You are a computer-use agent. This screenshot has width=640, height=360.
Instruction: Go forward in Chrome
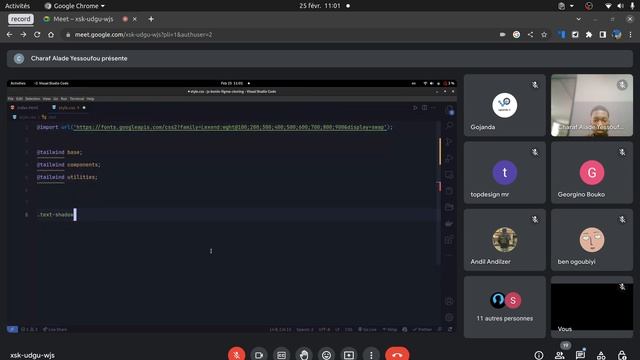23,35
